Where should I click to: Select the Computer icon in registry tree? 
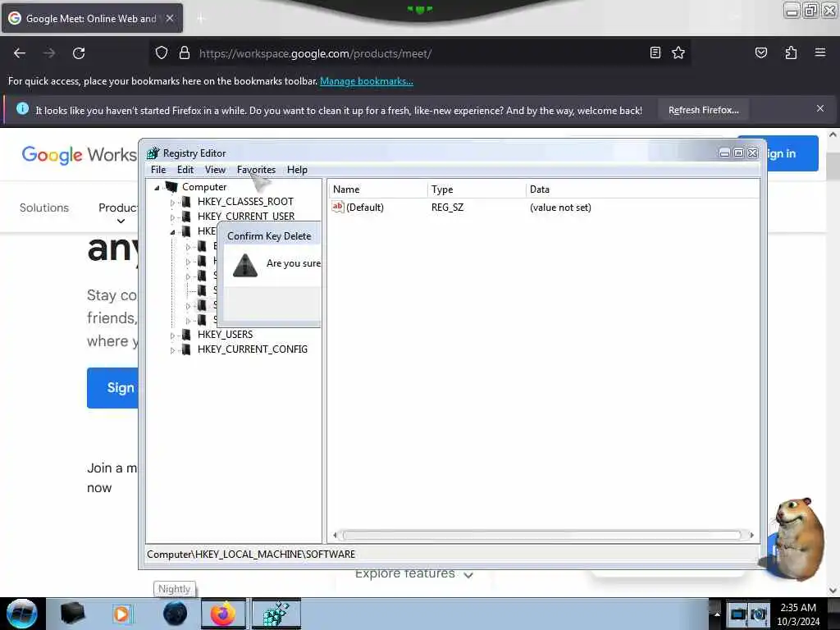click(x=171, y=186)
